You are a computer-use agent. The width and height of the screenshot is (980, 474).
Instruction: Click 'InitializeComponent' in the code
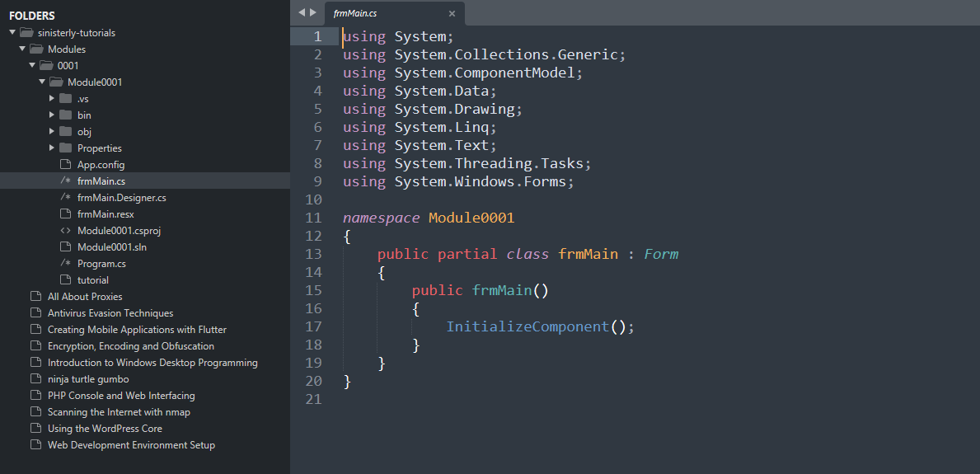pyautogui.click(x=528, y=326)
